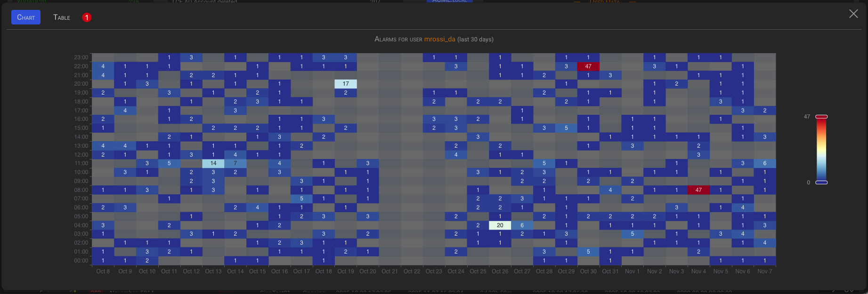Click the Nov 7 date axis label
Screen dimensions: 868x294
point(764,271)
